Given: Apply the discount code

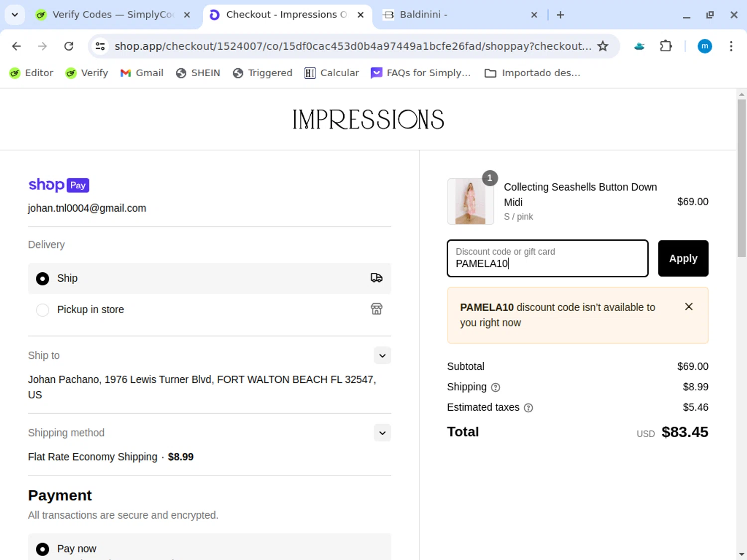Looking at the screenshot, I should point(683,258).
